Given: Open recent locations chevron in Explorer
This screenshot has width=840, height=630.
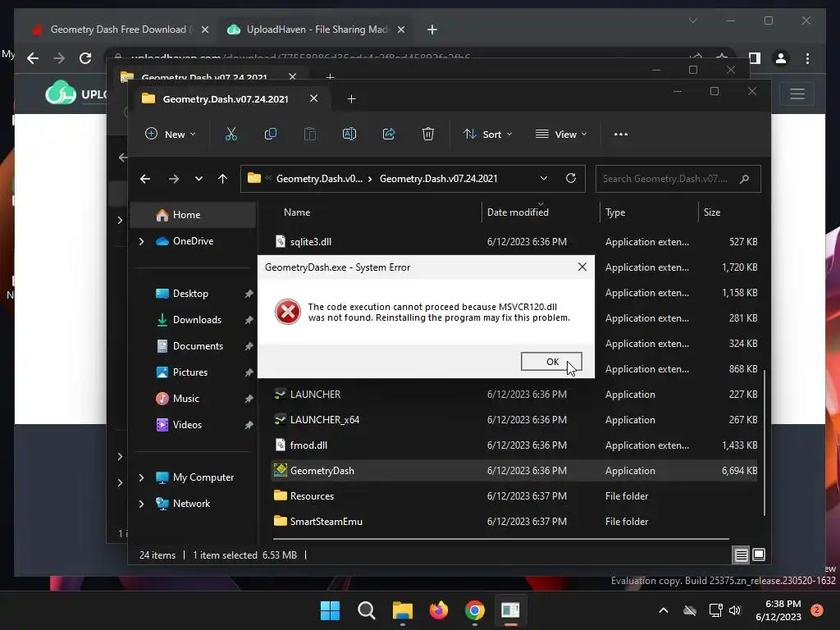Looking at the screenshot, I should click(199, 179).
